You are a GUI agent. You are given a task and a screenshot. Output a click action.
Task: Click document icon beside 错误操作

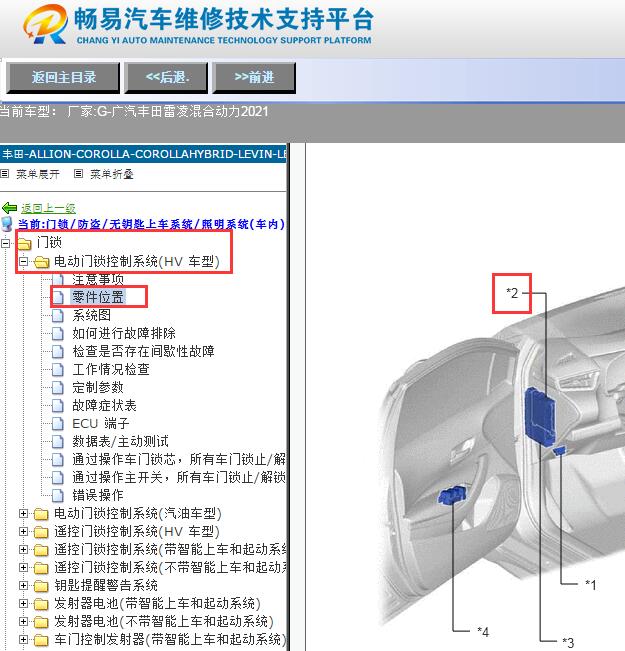click(x=58, y=496)
